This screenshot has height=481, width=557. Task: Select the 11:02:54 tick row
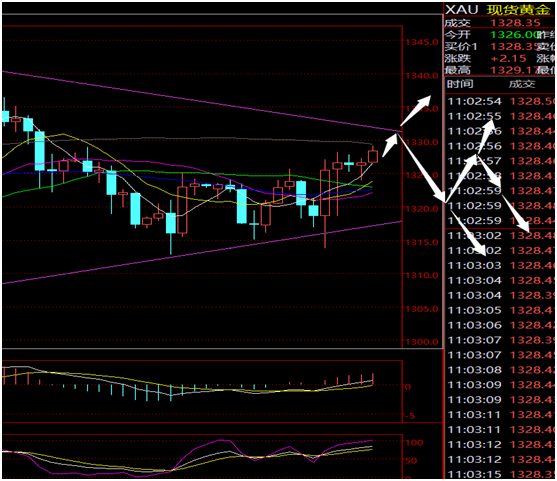(x=501, y=101)
